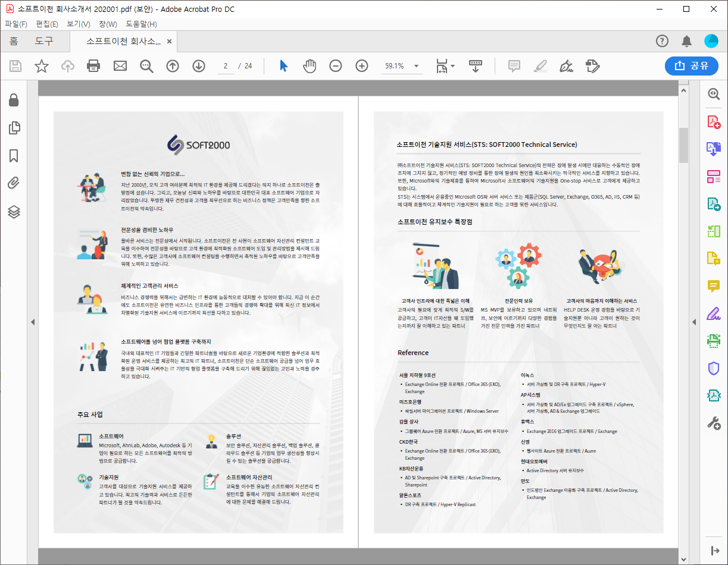Show the layers panel in left sidebar
This screenshot has width=728, height=565.
[x=14, y=212]
